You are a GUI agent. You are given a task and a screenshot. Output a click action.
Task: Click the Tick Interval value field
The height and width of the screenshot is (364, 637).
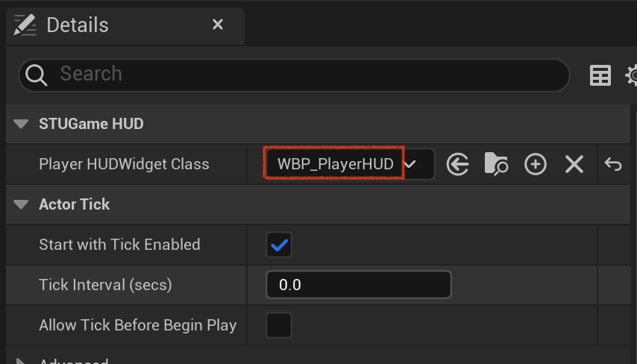tap(358, 285)
